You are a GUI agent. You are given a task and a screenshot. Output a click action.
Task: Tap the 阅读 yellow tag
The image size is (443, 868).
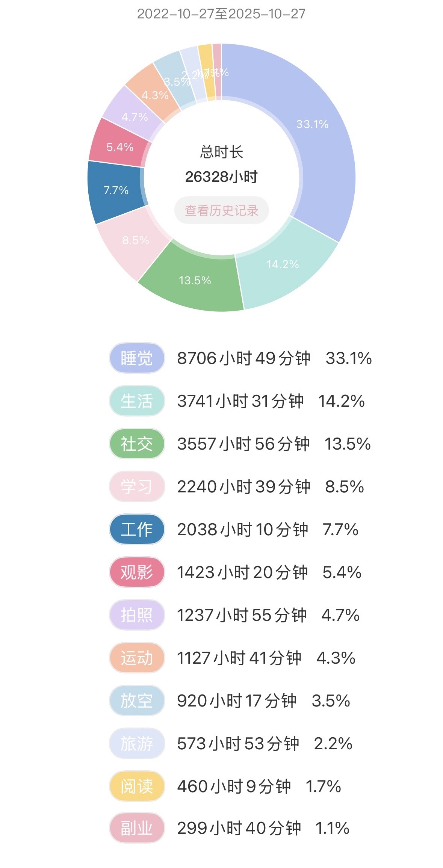point(137,786)
